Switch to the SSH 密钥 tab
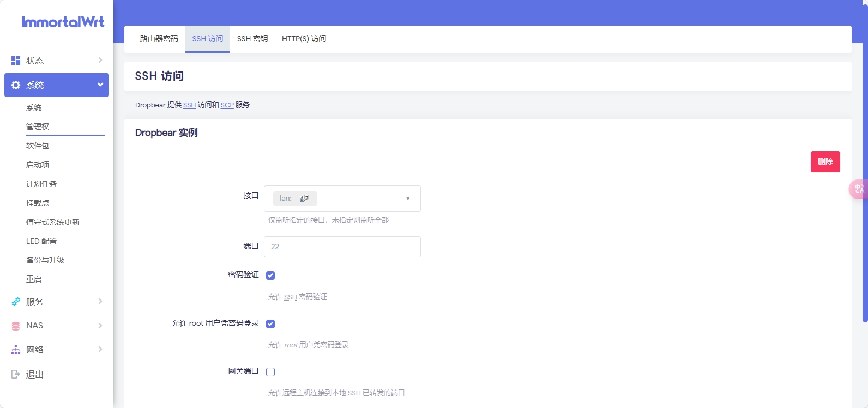This screenshot has width=868, height=408. [252, 39]
